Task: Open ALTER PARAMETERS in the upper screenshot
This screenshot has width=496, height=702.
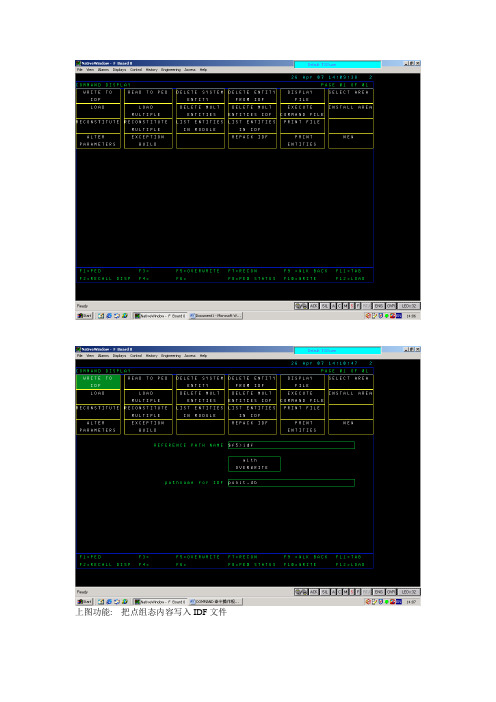Action: [98, 141]
